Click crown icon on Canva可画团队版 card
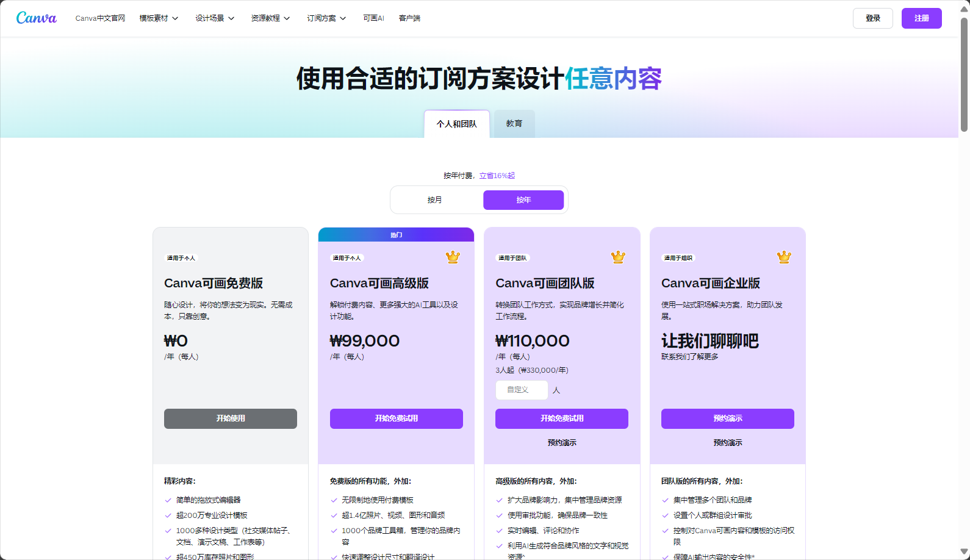970x560 pixels. [x=618, y=257]
